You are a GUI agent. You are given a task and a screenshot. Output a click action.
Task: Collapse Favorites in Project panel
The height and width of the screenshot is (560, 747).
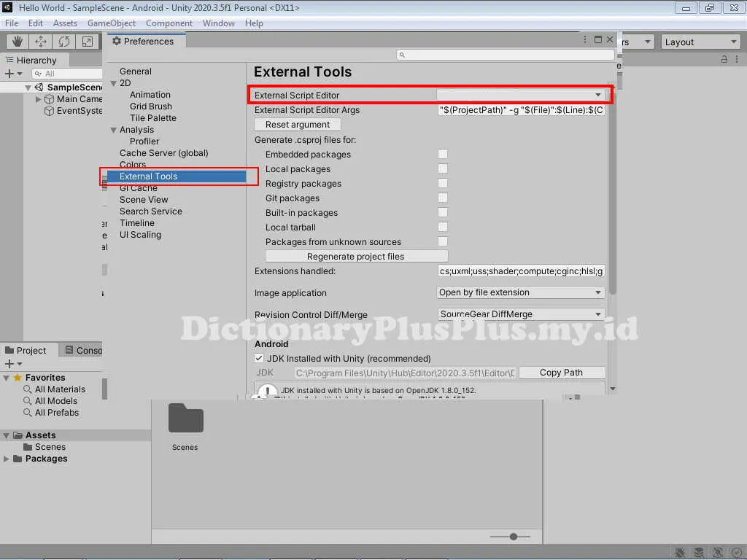pyautogui.click(x=6, y=378)
